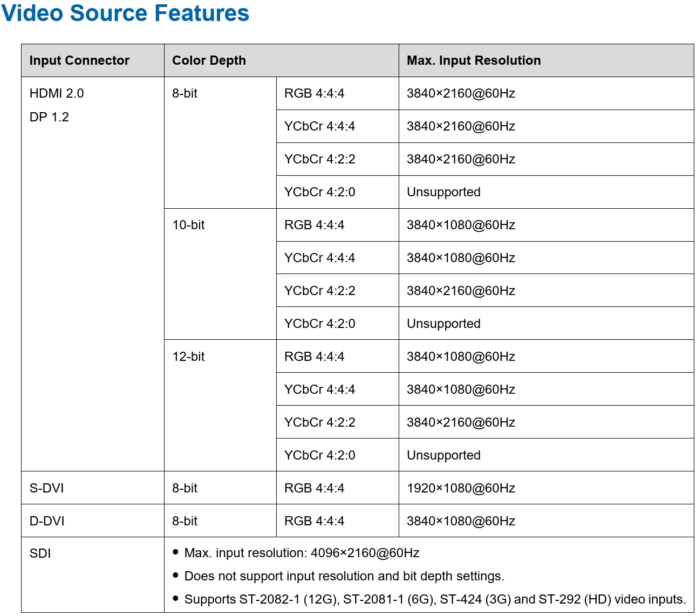The height and width of the screenshot is (616, 697).
Task: Select D-DVI's 3840×1080@60Hz resolution cell
Action: [461, 521]
